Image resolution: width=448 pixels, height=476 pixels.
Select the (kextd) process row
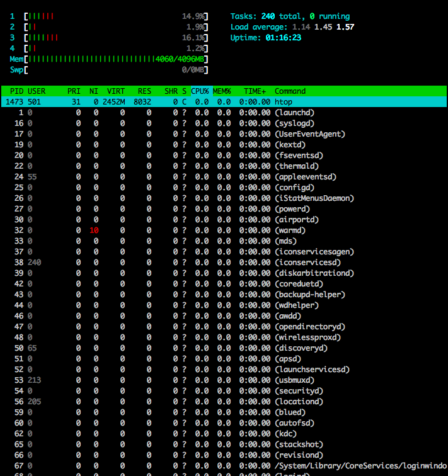[x=224, y=145]
